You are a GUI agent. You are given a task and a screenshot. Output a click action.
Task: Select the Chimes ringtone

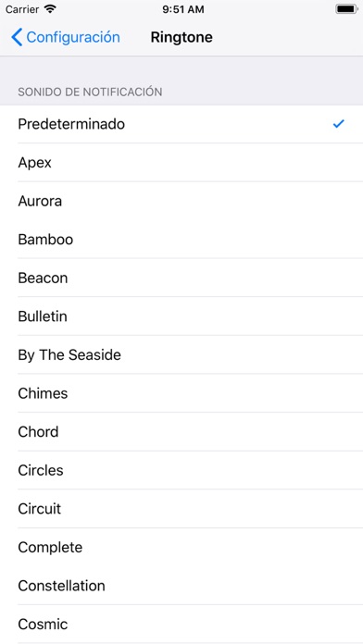pos(181,393)
